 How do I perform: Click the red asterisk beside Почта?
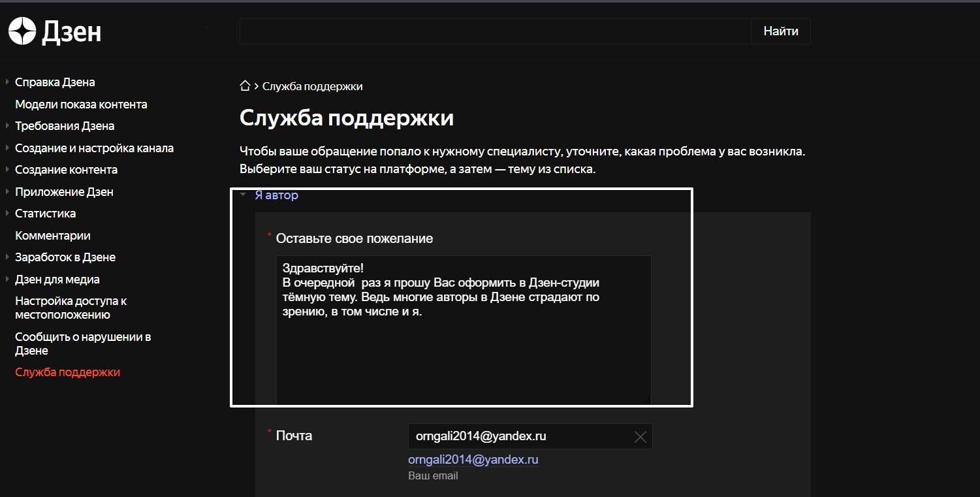(x=270, y=432)
